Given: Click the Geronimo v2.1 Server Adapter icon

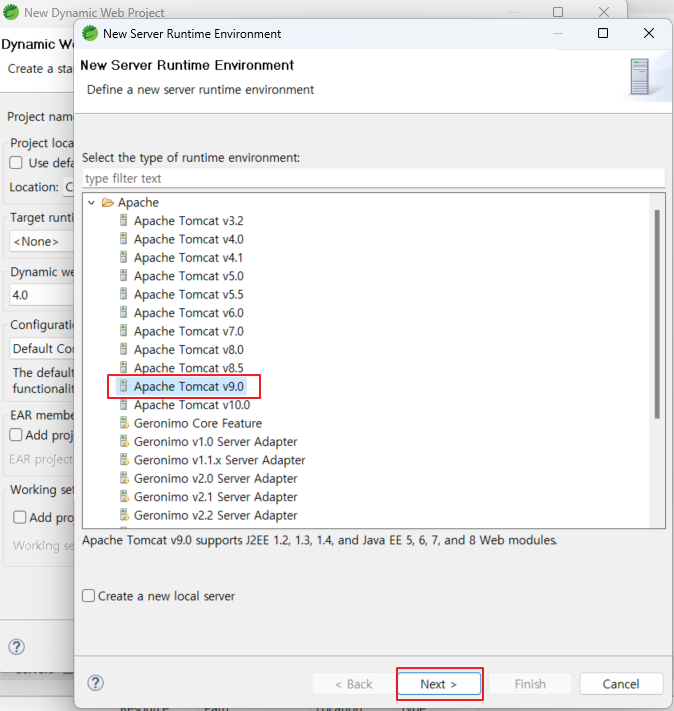Looking at the screenshot, I should [x=124, y=497].
